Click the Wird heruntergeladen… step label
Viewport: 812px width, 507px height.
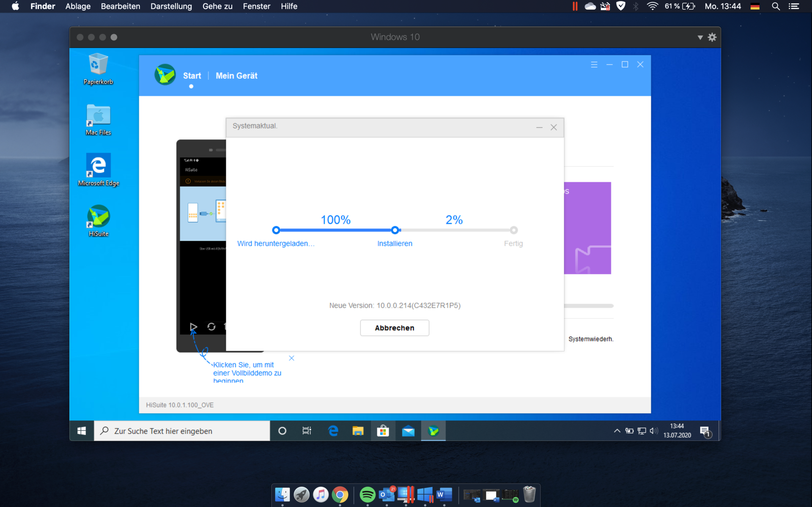[x=276, y=244]
